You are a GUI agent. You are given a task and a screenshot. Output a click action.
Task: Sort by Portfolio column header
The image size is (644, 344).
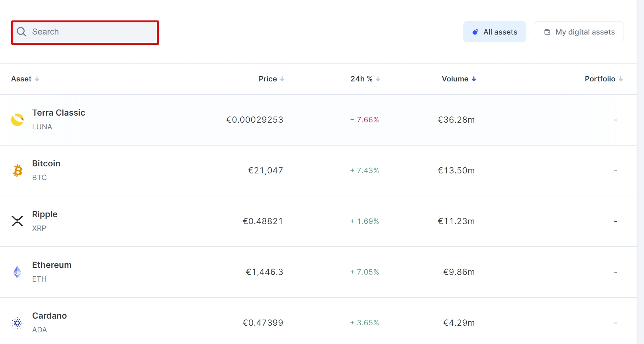pyautogui.click(x=604, y=79)
